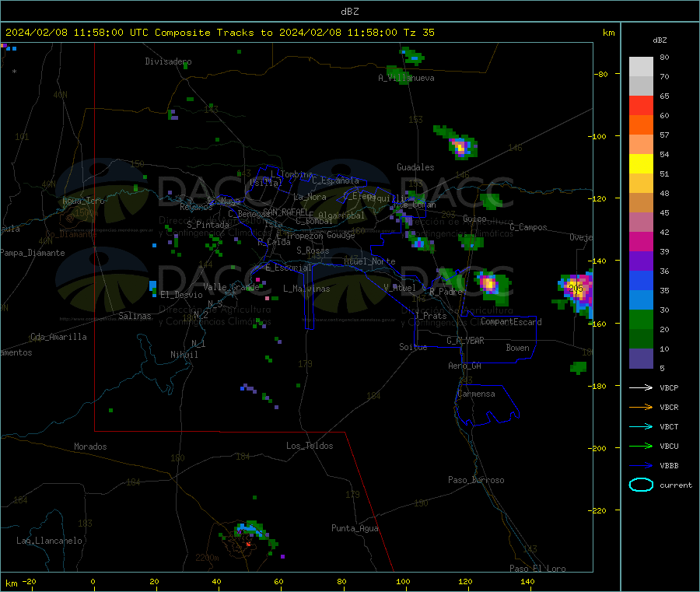
Task: Click the 'Nihuil' map label
Action: point(184,355)
